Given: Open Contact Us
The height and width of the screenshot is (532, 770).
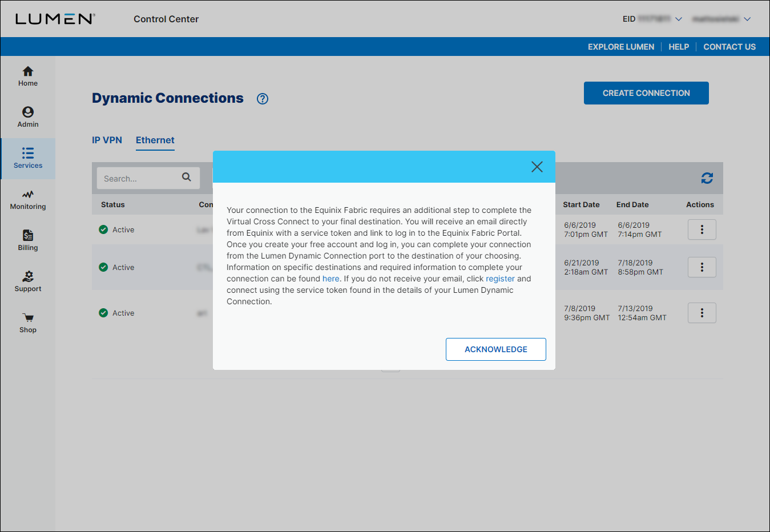Looking at the screenshot, I should pyautogui.click(x=729, y=47).
